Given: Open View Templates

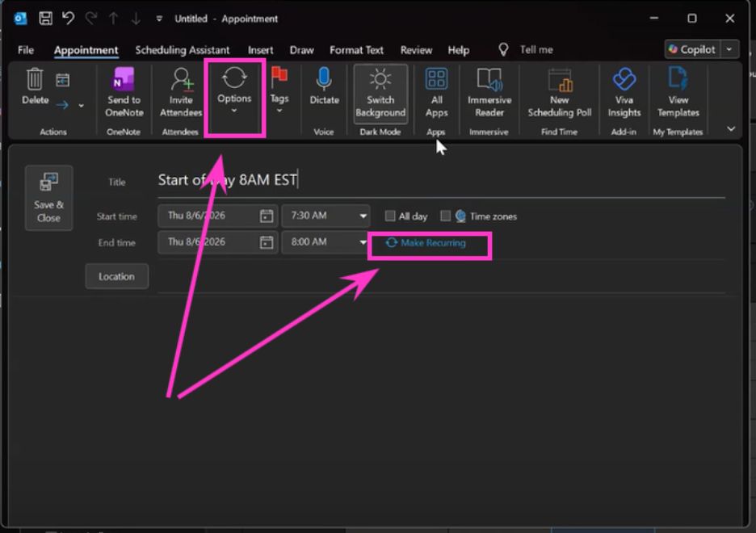Looking at the screenshot, I should 678,93.
